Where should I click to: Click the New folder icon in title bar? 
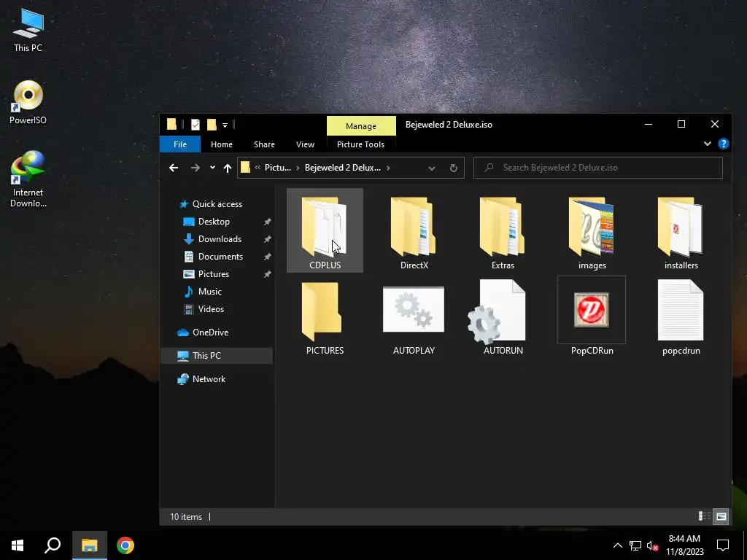(212, 125)
